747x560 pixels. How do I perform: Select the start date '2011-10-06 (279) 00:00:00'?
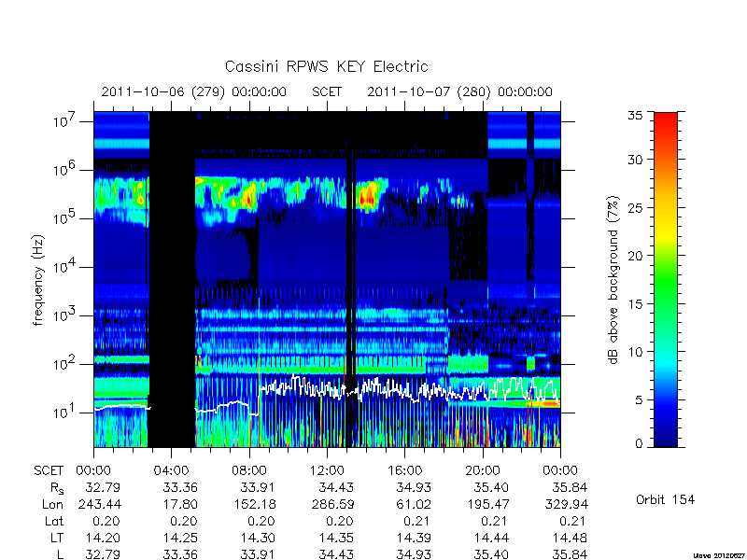pyautogui.click(x=194, y=91)
